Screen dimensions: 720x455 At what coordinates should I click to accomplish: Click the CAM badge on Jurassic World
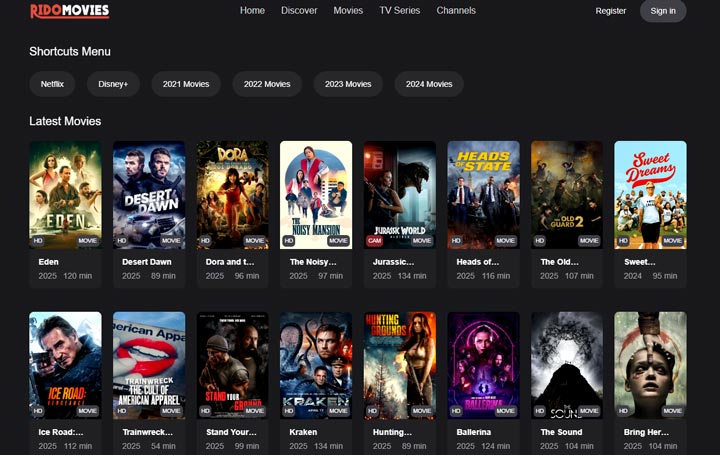pos(375,241)
